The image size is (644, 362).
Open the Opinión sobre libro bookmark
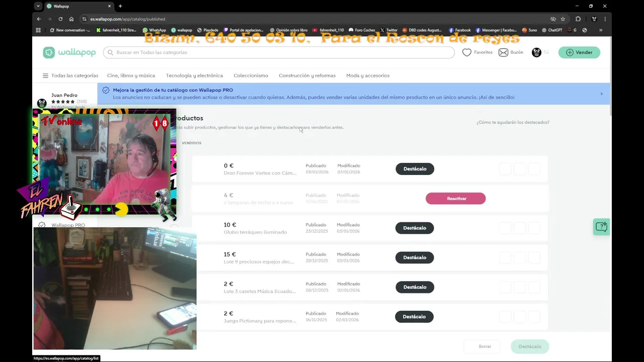click(288, 30)
